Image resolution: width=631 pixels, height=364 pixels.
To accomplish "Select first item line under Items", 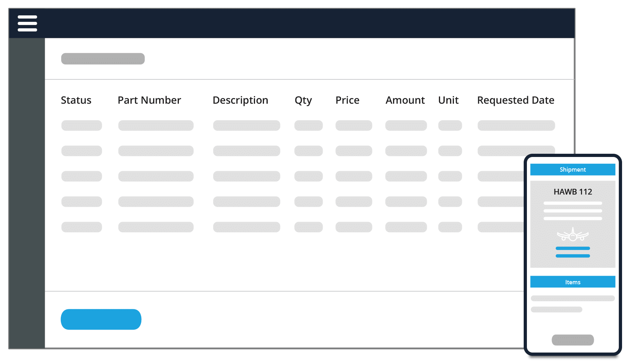I will click(x=572, y=298).
